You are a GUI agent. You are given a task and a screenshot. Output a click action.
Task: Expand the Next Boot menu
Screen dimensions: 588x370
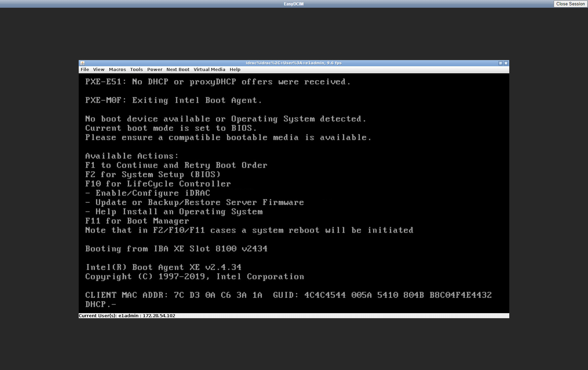click(178, 70)
